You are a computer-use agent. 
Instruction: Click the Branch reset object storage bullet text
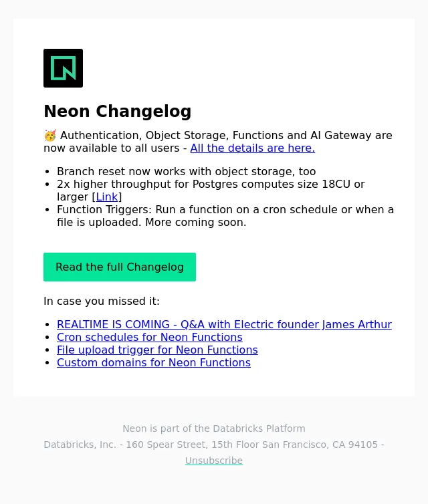coord(186,172)
